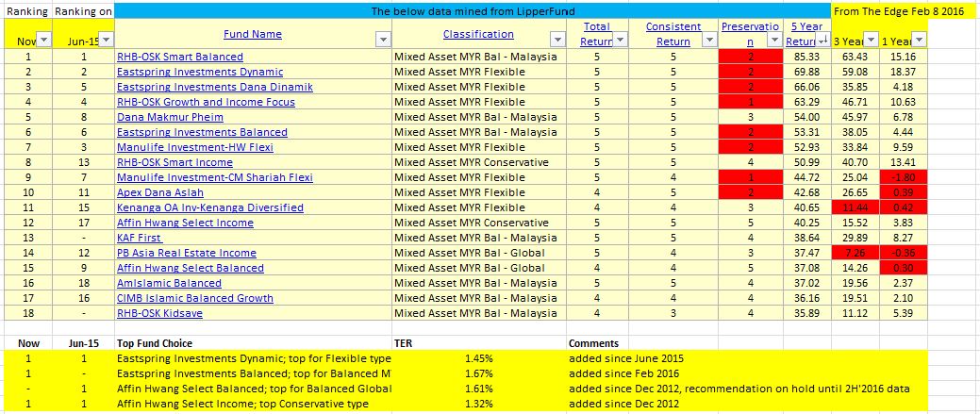
Task: Open the Eastspring Investments Balanced link in row 6
Action: (202, 132)
